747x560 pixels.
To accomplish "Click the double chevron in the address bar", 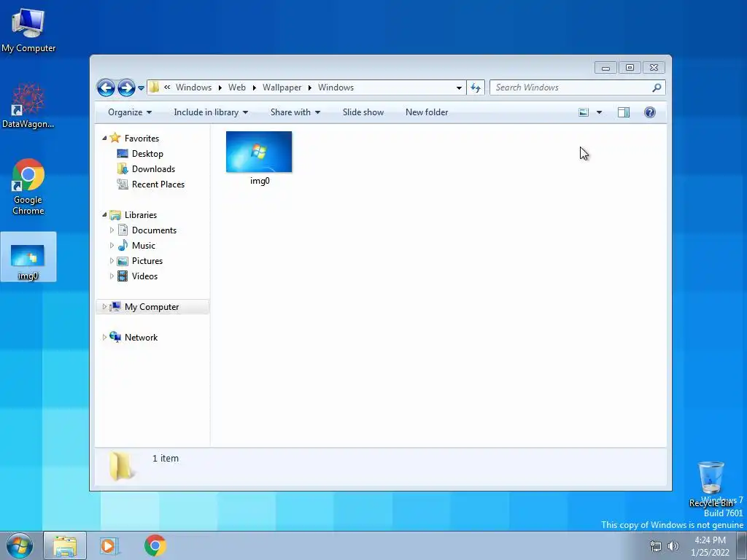I will pyautogui.click(x=167, y=87).
